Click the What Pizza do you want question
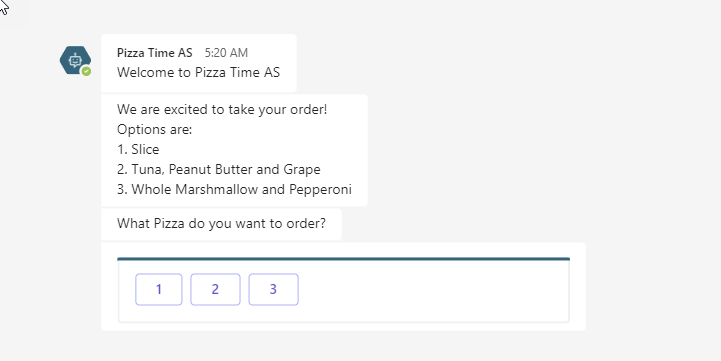Viewport: 721px width, 361px height. (221, 223)
